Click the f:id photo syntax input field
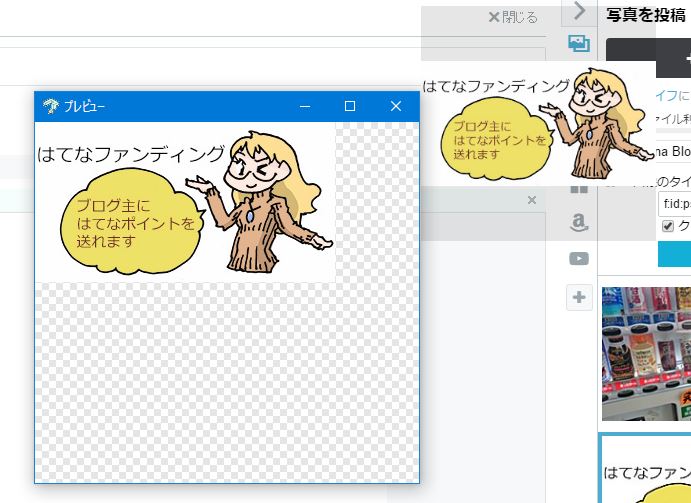Screen dimensions: 691x503 [675, 204]
